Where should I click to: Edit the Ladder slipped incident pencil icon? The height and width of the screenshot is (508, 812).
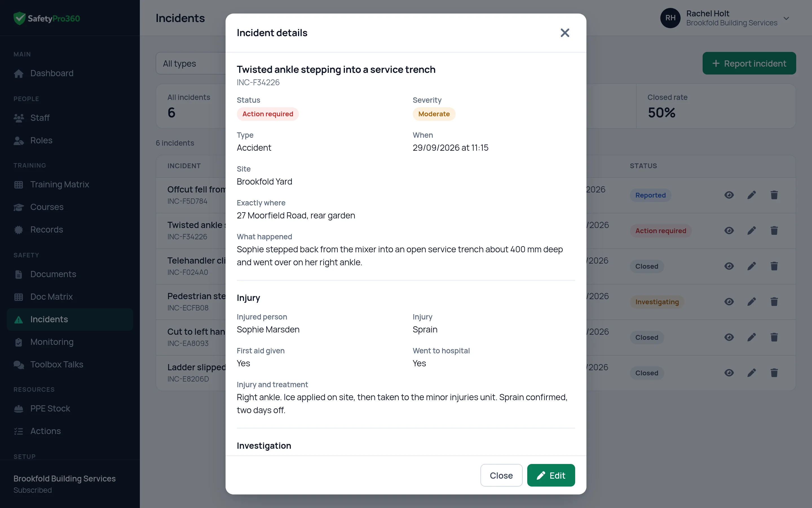[x=752, y=373]
